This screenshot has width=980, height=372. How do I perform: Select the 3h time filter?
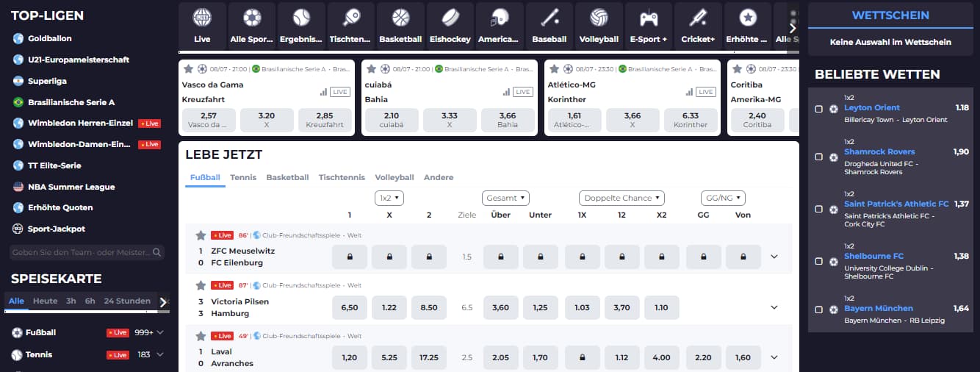[71, 301]
